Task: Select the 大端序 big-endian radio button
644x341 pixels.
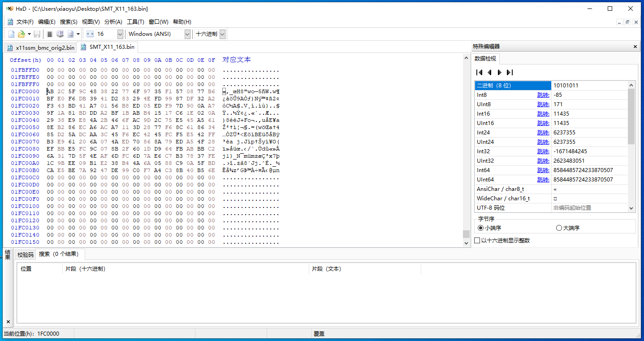Action: tap(559, 228)
